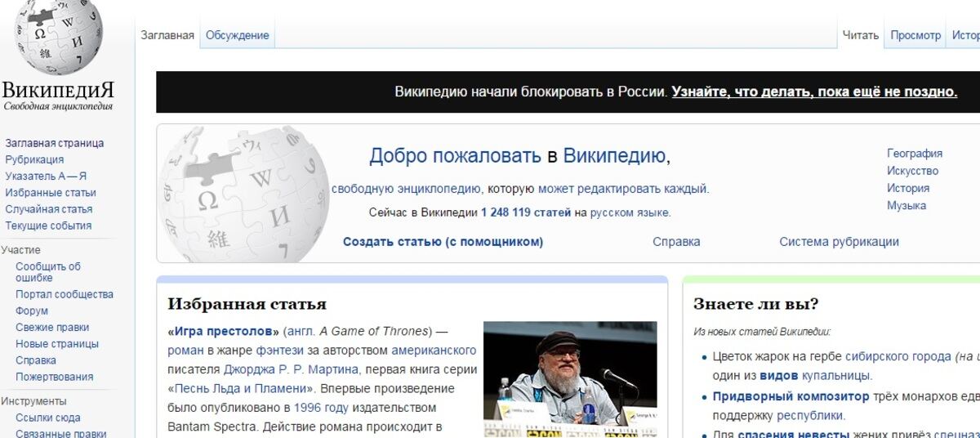Screen dimensions: 980x438
Task: Open Форум sidebar link
Action: click(x=32, y=311)
